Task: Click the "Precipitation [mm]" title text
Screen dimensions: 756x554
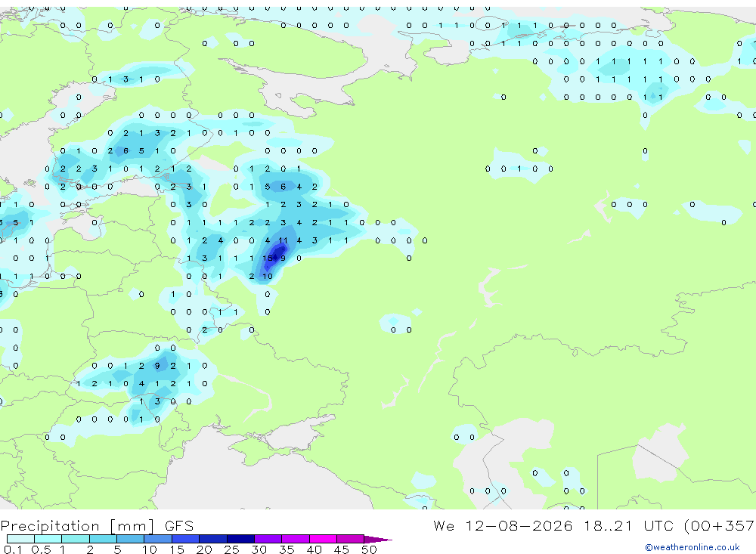Action: (77, 526)
